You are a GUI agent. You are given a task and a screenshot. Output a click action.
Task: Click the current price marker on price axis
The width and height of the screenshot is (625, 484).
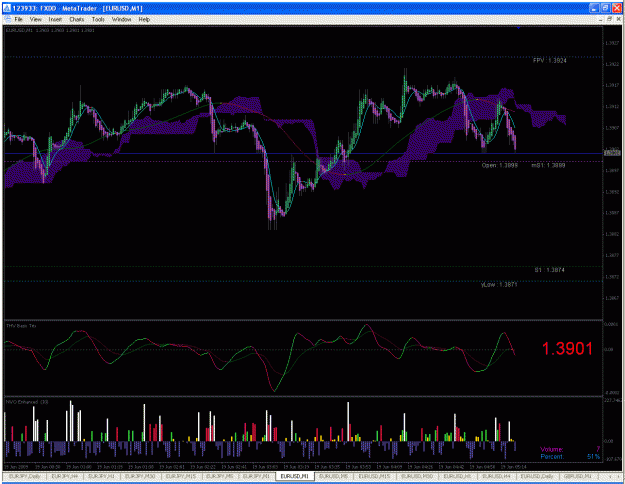pyautogui.click(x=612, y=153)
